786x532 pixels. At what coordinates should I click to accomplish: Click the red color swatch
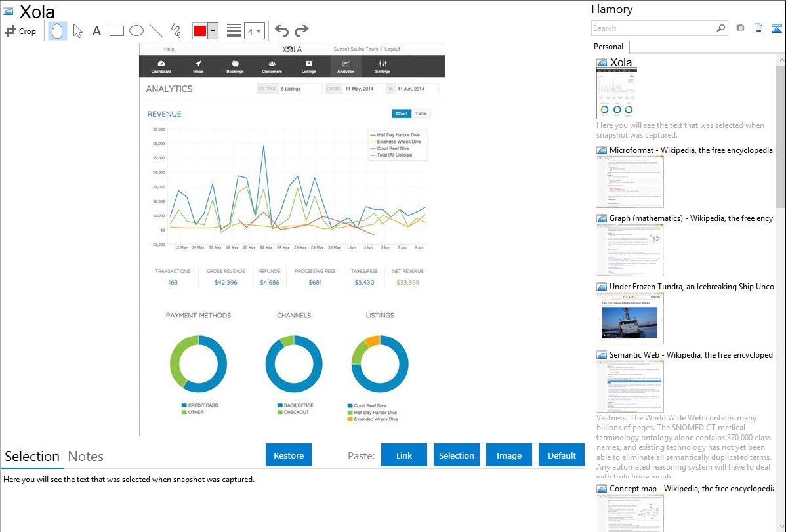(x=200, y=31)
